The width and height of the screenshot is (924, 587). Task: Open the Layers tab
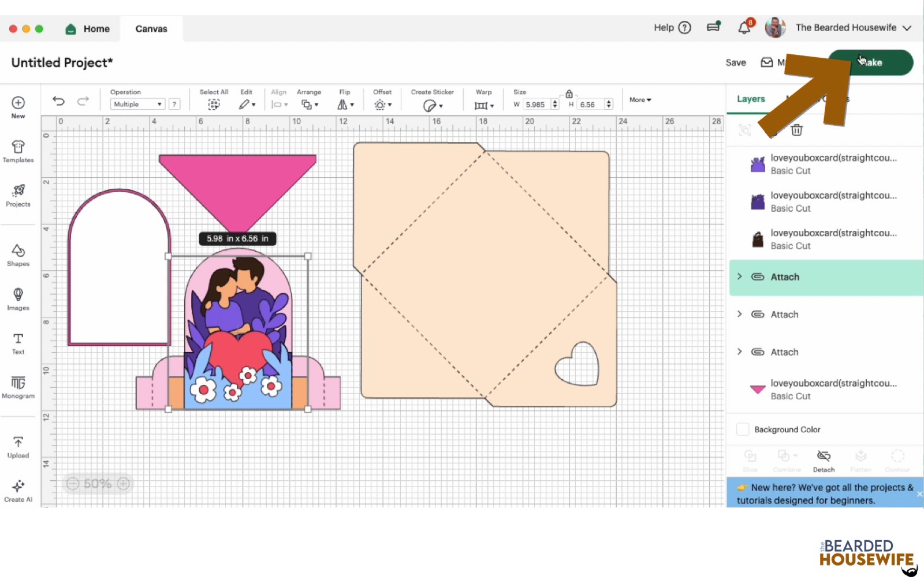coord(751,99)
